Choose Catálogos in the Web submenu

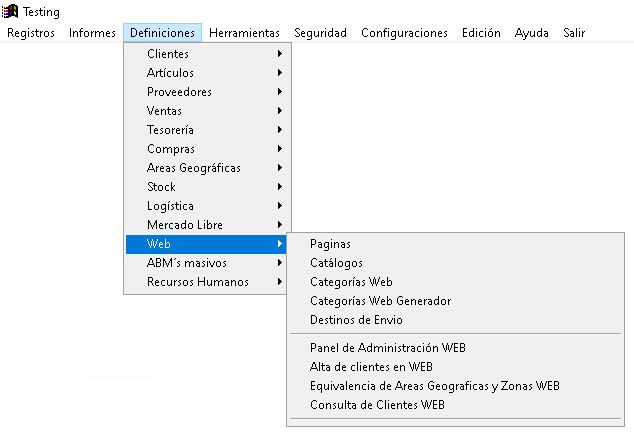point(336,263)
